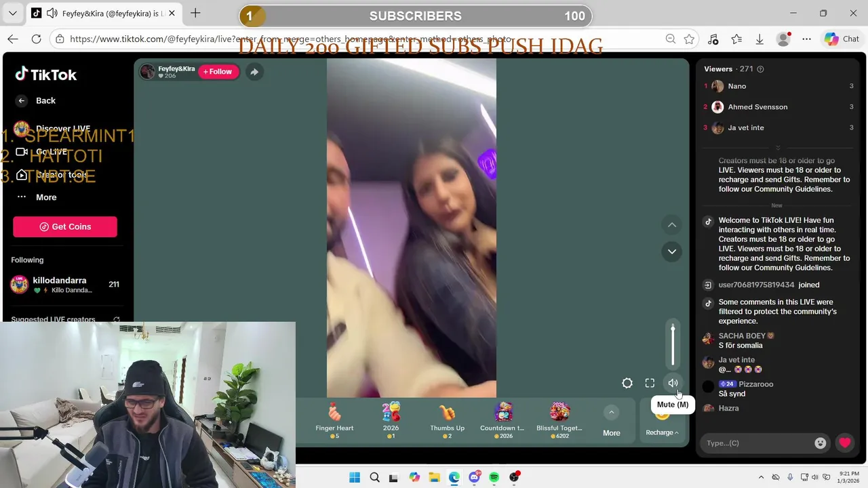
Task: Select viewer Nano
Action: click(778, 86)
